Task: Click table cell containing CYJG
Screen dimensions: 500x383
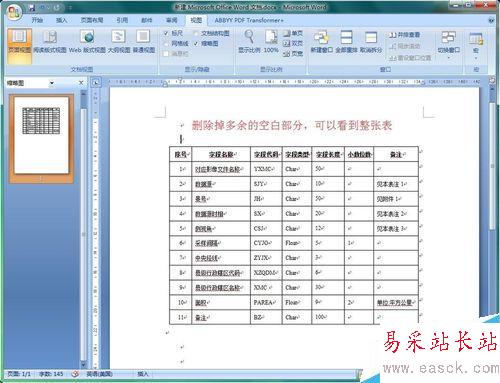Action: pos(266,243)
